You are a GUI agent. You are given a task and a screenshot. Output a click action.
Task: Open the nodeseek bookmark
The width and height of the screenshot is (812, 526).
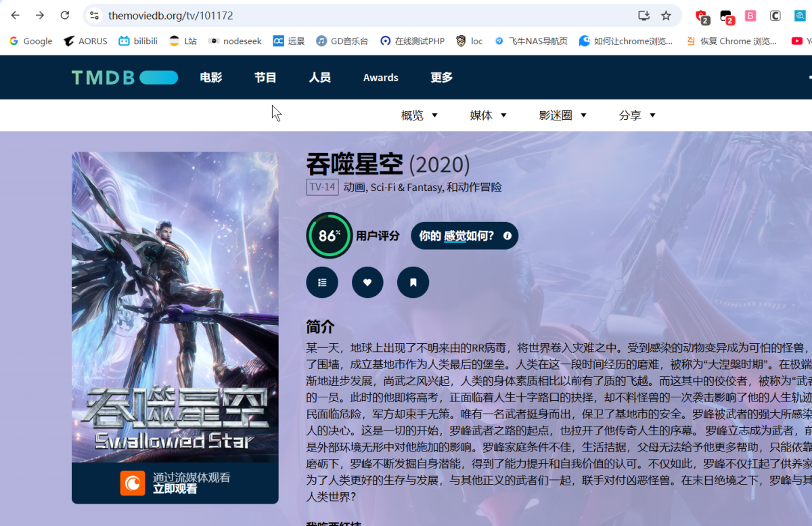pyautogui.click(x=235, y=41)
